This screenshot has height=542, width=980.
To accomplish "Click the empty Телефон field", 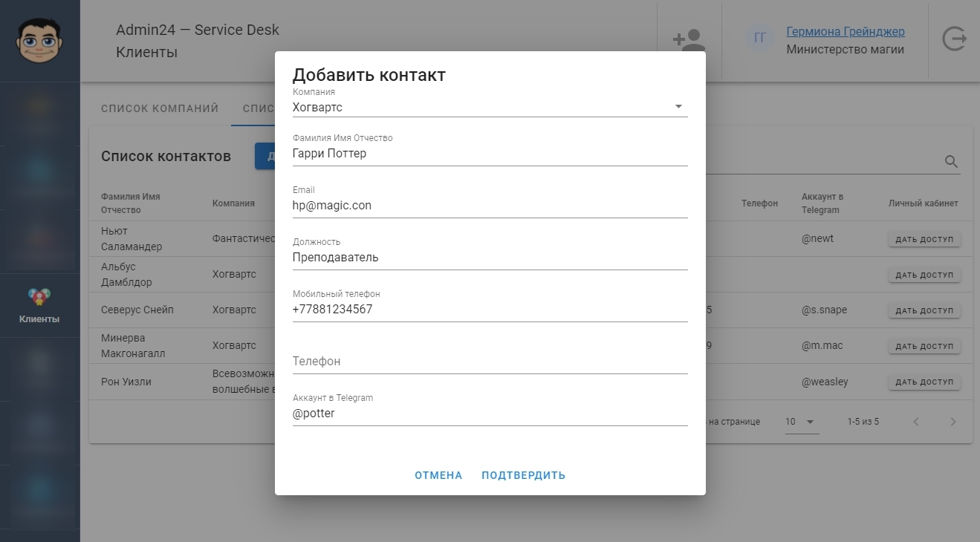I will pyautogui.click(x=490, y=362).
